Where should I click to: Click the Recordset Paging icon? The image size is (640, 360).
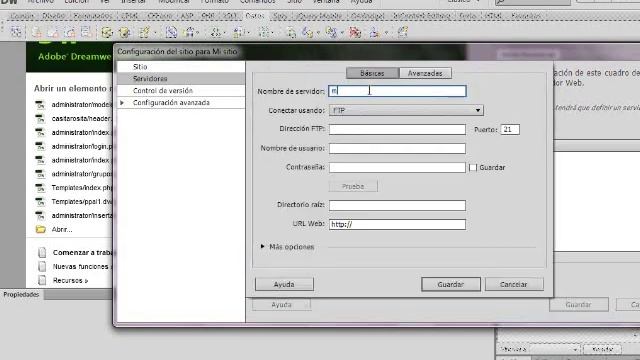216,32
